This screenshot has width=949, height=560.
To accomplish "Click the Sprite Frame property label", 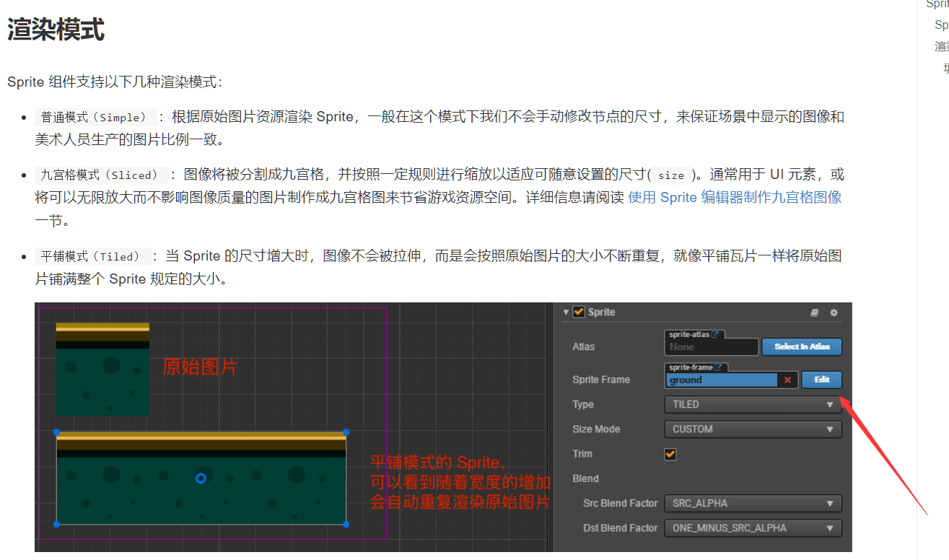I will 601,380.
